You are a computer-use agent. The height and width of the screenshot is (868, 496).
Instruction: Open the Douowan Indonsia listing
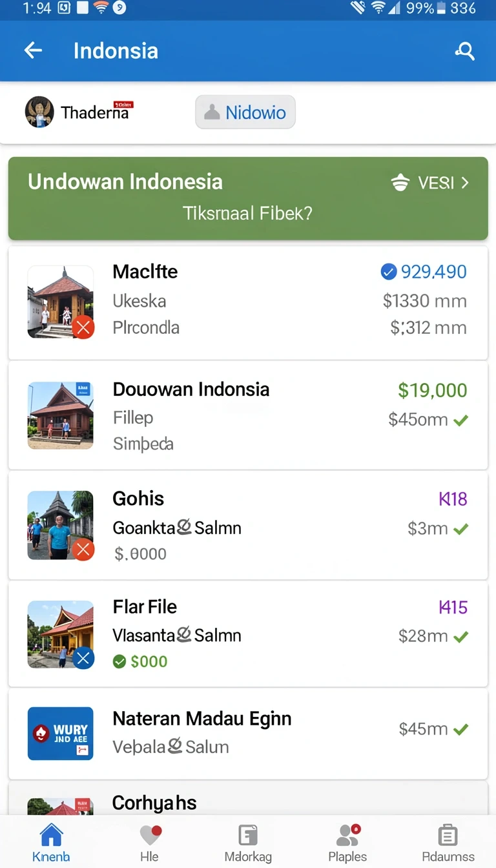[x=248, y=415]
